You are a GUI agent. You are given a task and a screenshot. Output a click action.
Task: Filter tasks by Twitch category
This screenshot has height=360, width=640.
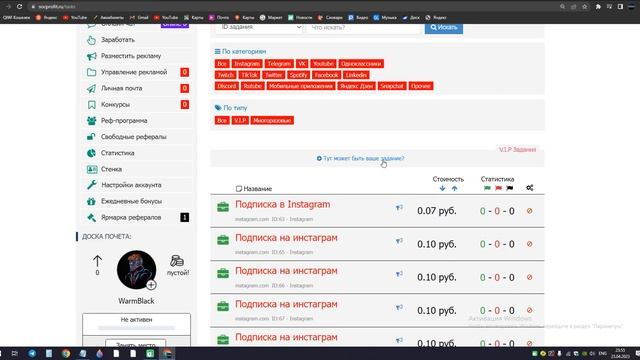[225, 75]
